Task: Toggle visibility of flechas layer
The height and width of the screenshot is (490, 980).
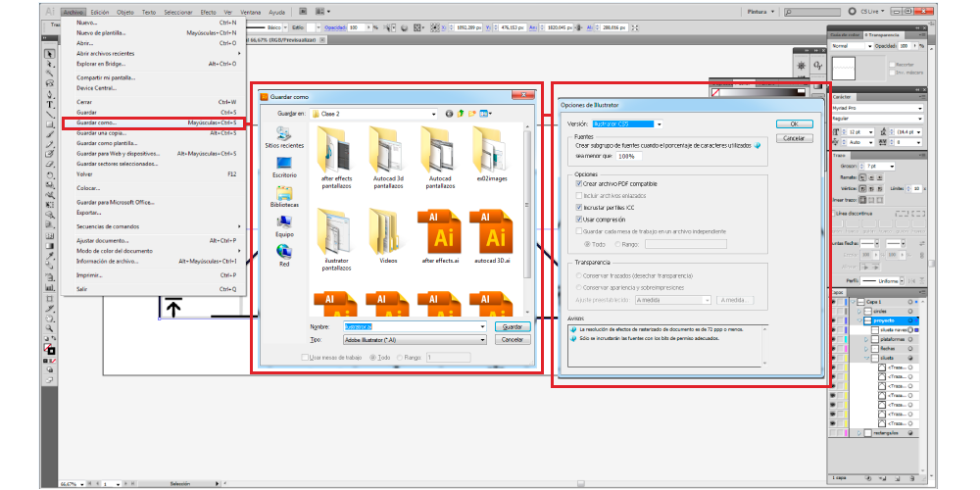Action: pos(834,348)
